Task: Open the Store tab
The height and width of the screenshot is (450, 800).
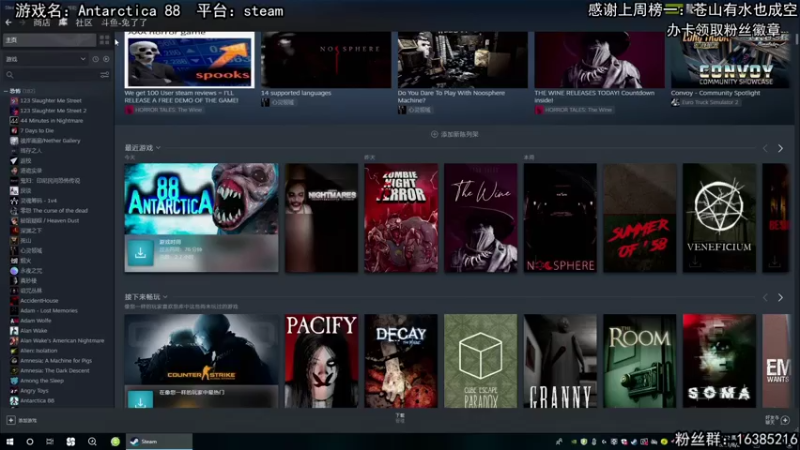Action: click(42, 23)
